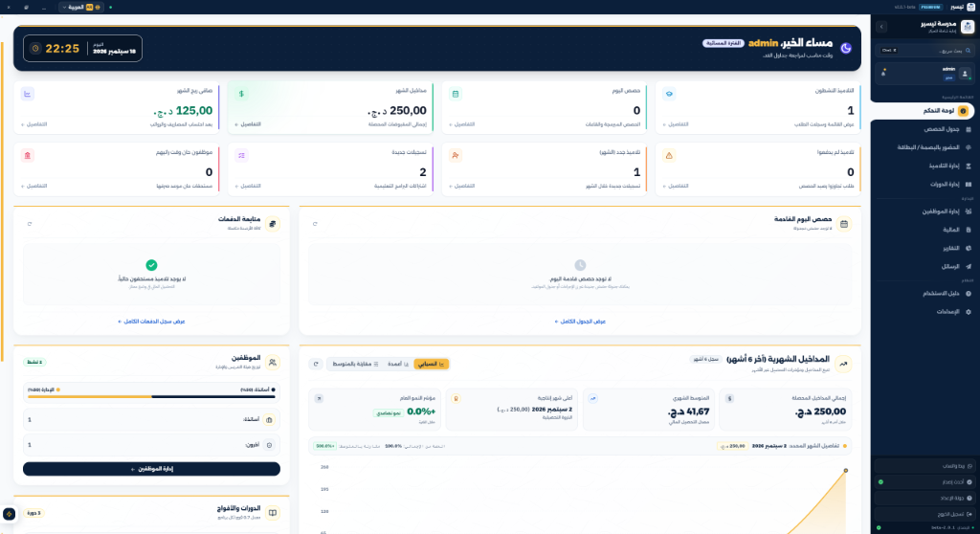Click the المالية sidebar icon
The width and height of the screenshot is (980, 534).
pos(969,230)
